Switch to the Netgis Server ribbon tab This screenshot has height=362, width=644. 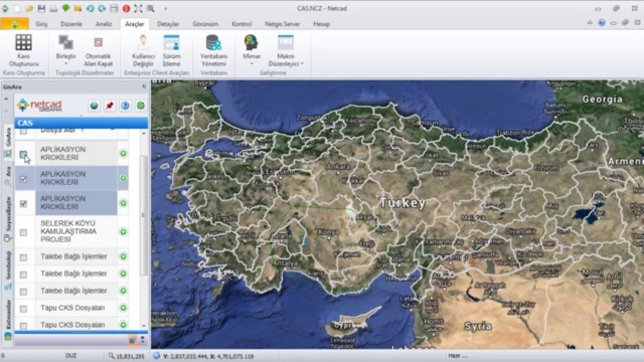point(282,24)
